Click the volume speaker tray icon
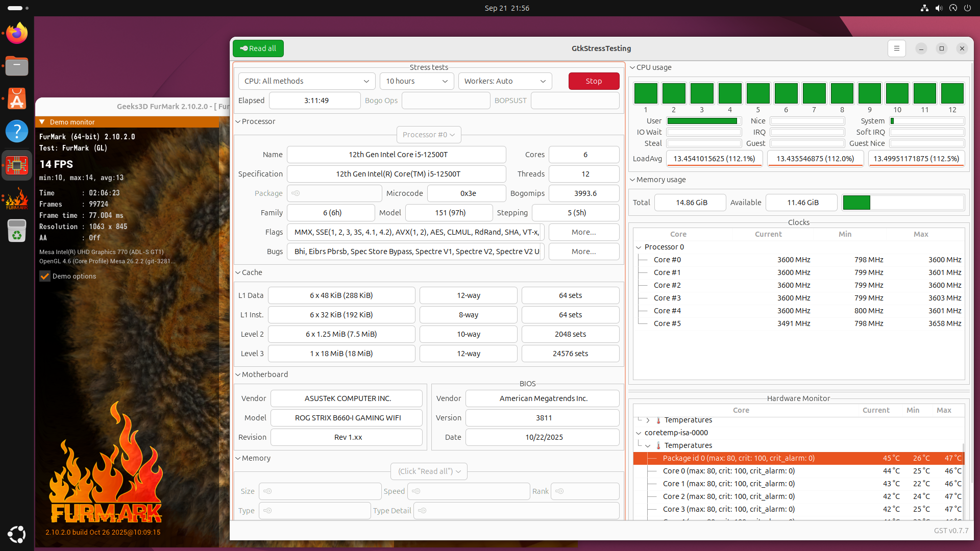The image size is (980, 551). [x=939, y=8]
